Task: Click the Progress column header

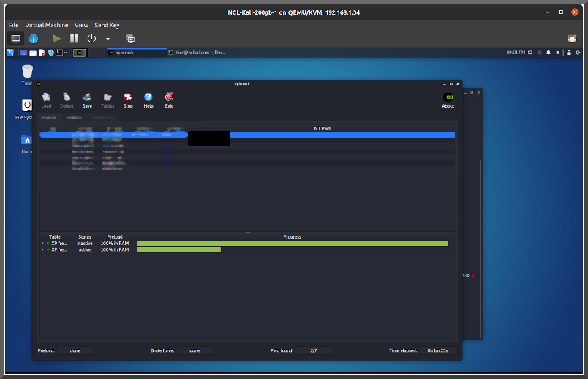Action: tap(292, 236)
